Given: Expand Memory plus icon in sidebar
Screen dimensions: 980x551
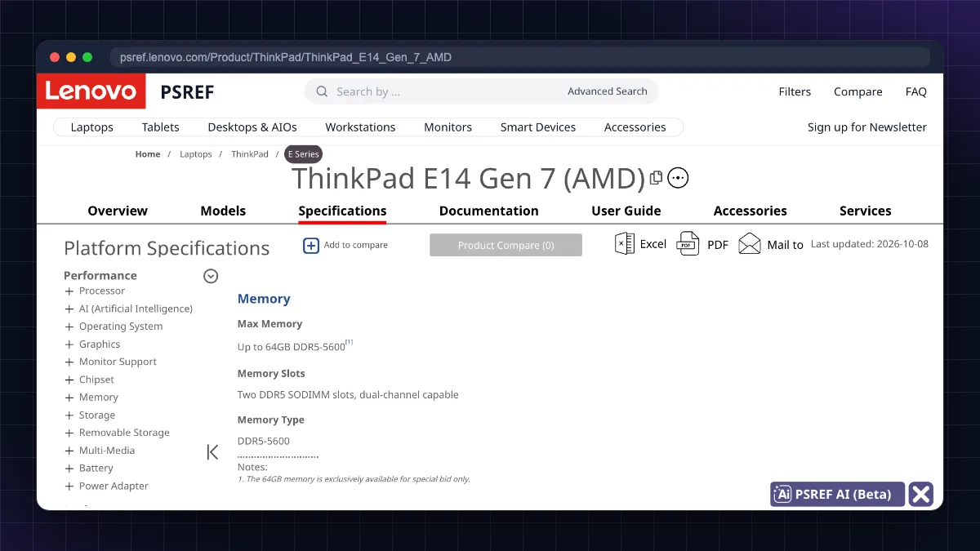Looking at the screenshot, I should [69, 398].
